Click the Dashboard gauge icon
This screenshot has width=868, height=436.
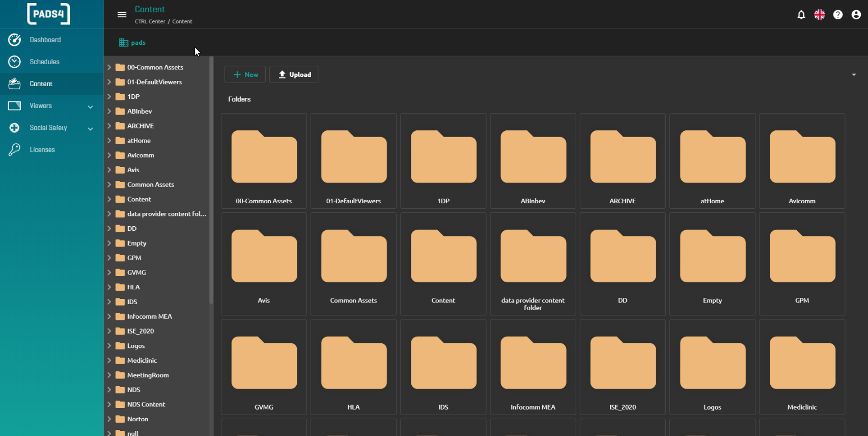(x=15, y=40)
